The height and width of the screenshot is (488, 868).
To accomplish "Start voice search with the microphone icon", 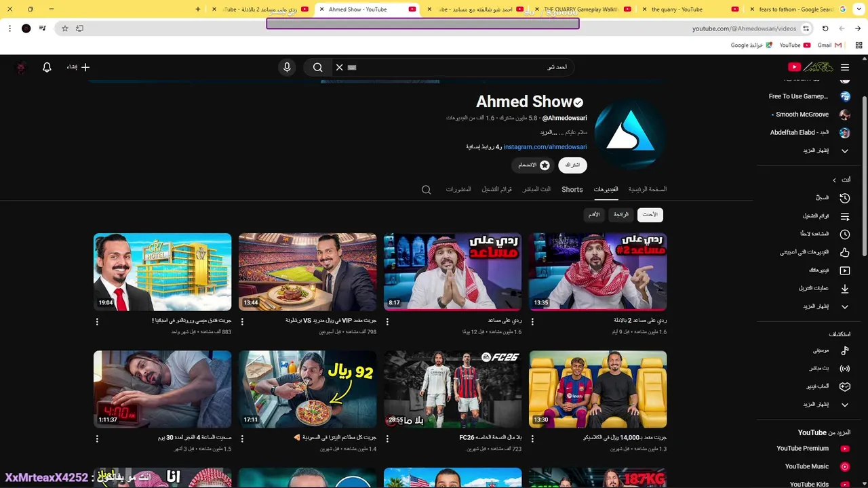I will (x=287, y=67).
